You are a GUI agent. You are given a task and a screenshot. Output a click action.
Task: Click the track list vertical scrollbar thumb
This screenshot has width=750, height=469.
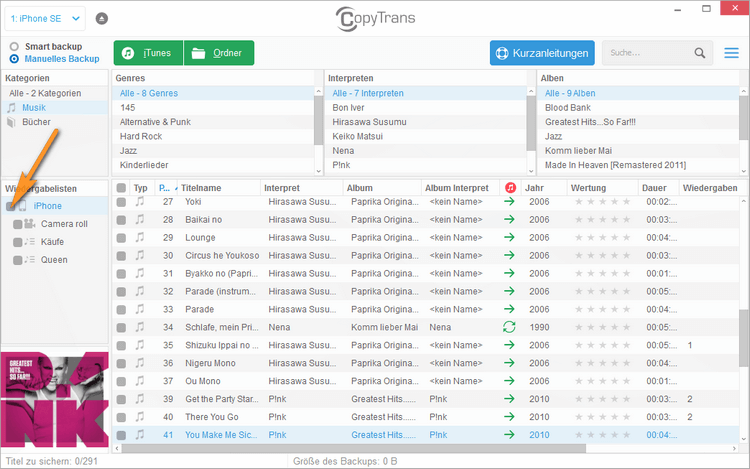pyautogui.click(x=744, y=338)
